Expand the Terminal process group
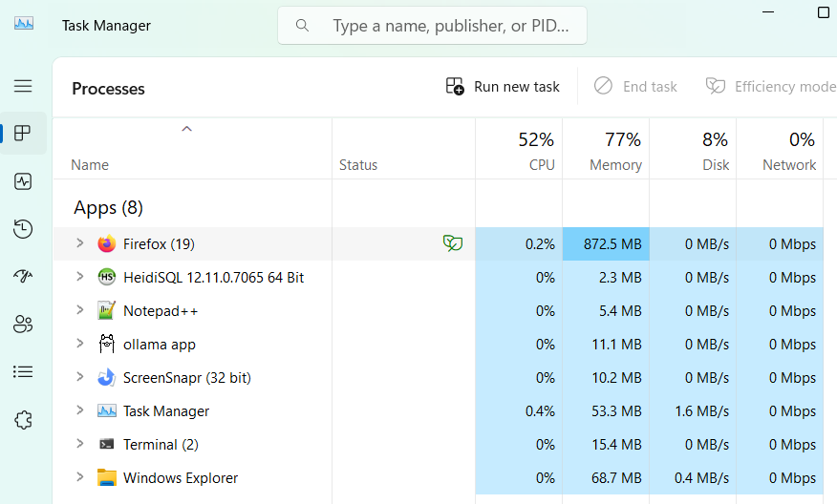837x504 pixels. [80, 444]
